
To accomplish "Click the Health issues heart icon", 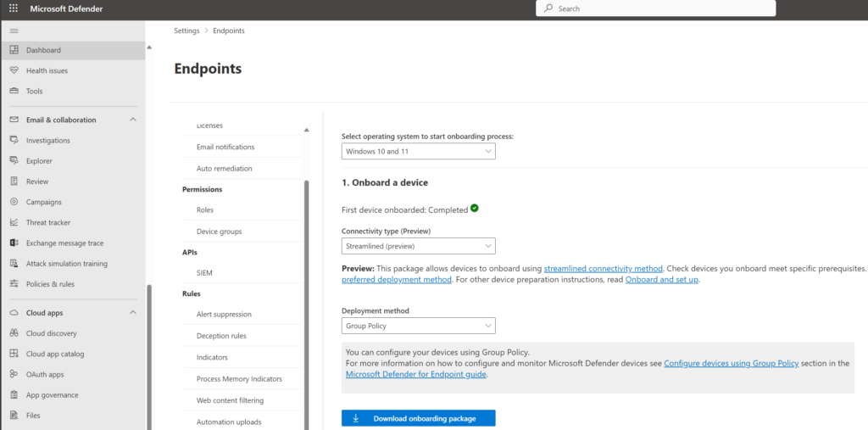I will (14, 70).
